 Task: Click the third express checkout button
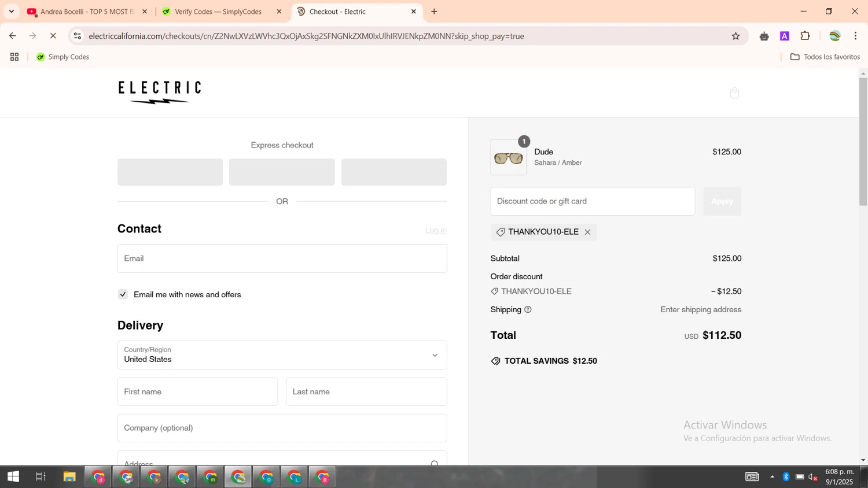pos(393,172)
